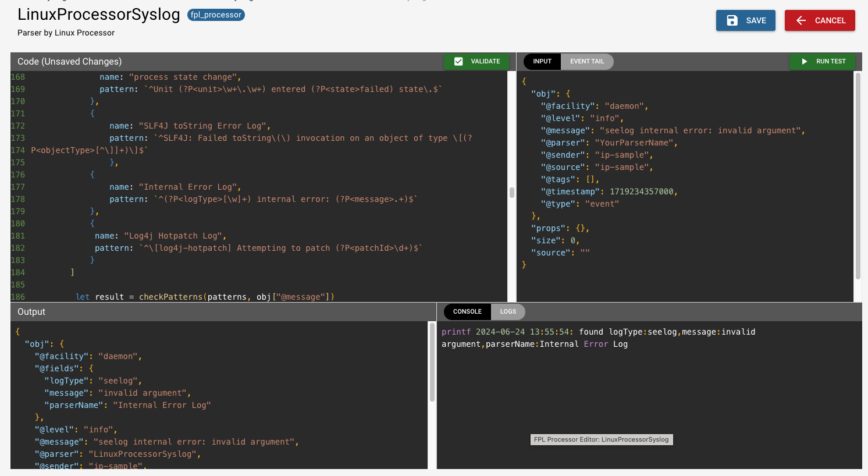Open the LOGS tab
Image resolution: width=868 pixels, height=476 pixels.
coord(508,311)
